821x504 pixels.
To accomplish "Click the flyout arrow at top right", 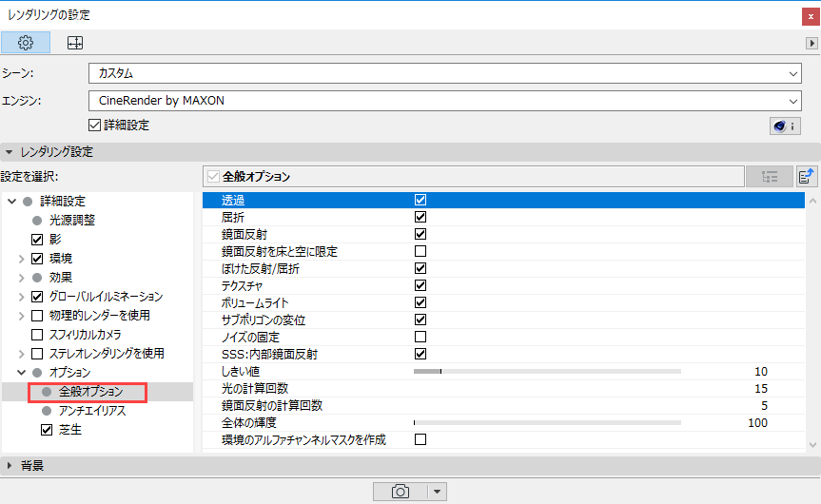I will 811,43.
